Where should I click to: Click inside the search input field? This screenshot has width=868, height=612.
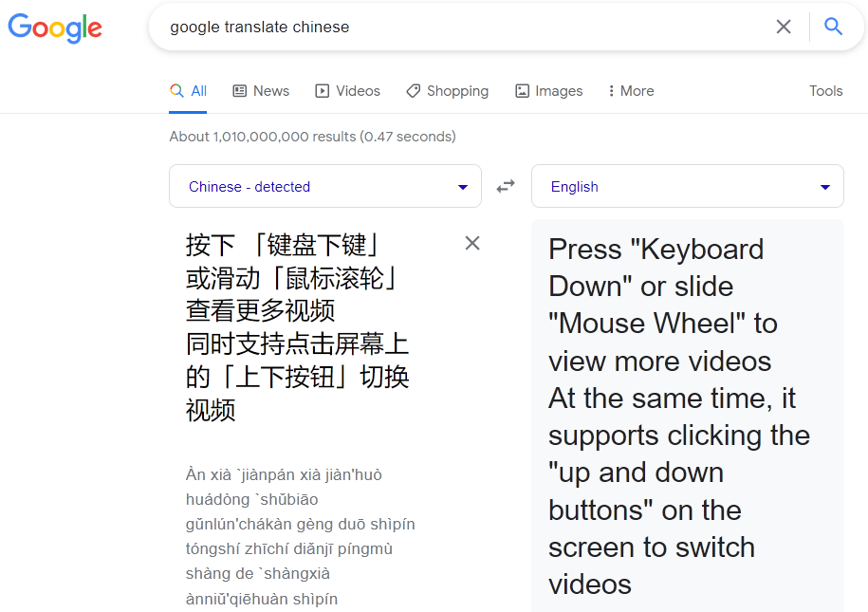[379, 27]
